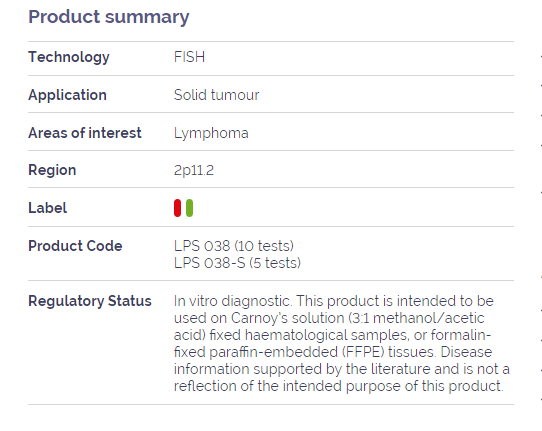Select the 2p11.2 region value
Image resolution: width=542 pixels, height=431 pixels.
pos(194,170)
